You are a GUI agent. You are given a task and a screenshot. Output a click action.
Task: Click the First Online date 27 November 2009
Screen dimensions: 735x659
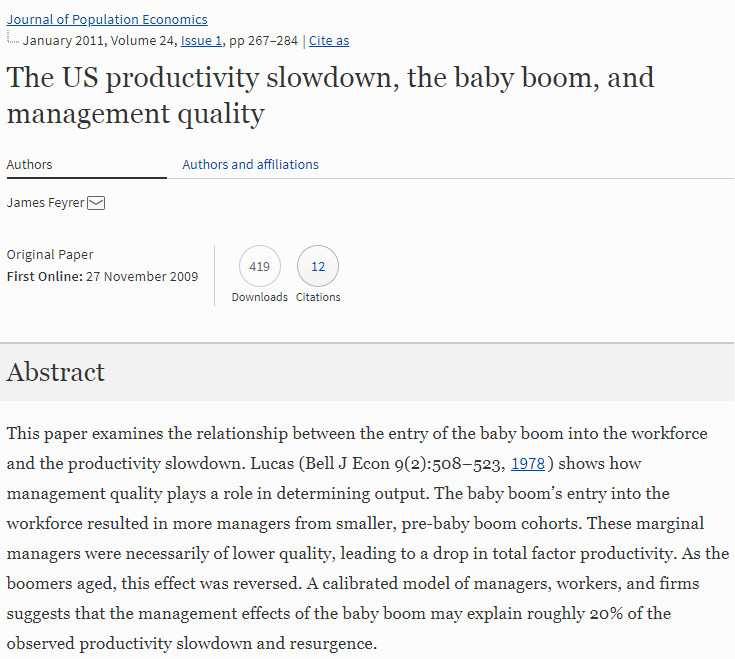click(x=142, y=277)
